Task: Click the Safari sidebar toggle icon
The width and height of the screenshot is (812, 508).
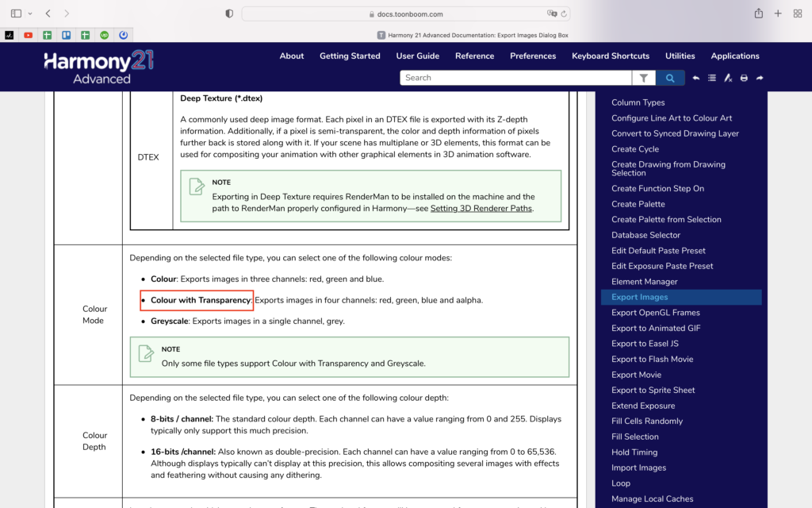Action: [x=16, y=13]
